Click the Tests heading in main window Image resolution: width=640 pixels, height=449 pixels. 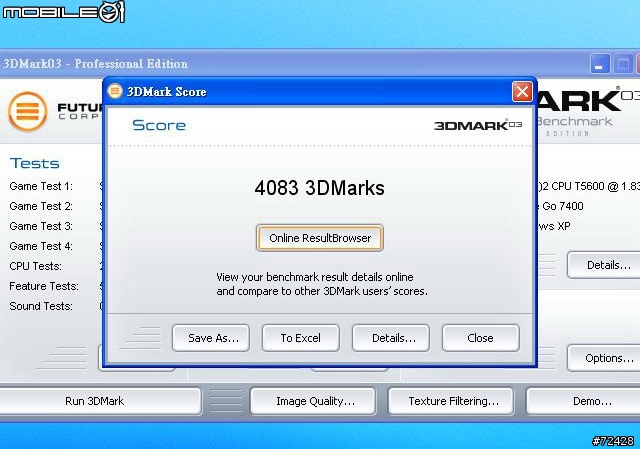tap(35, 163)
